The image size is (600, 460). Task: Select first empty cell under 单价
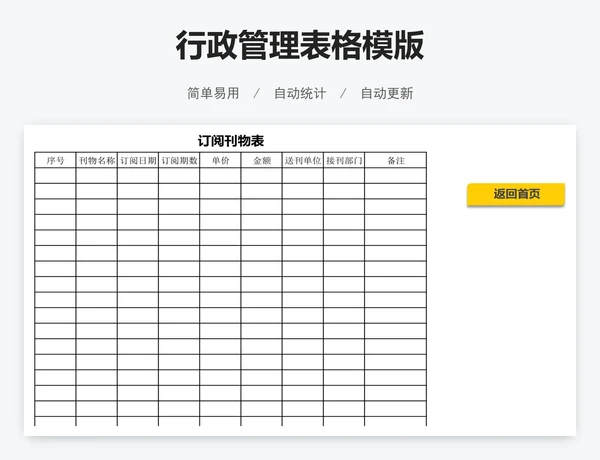220,175
